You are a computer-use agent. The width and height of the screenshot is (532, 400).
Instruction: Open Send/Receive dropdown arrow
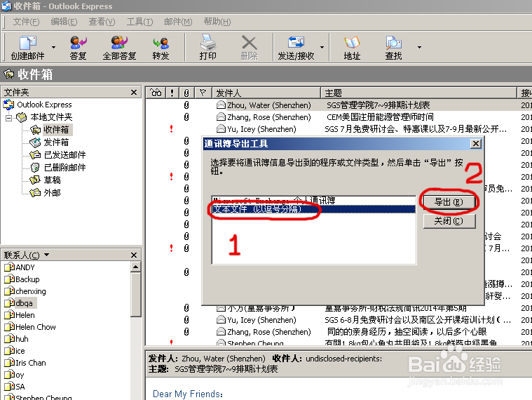[322, 47]
